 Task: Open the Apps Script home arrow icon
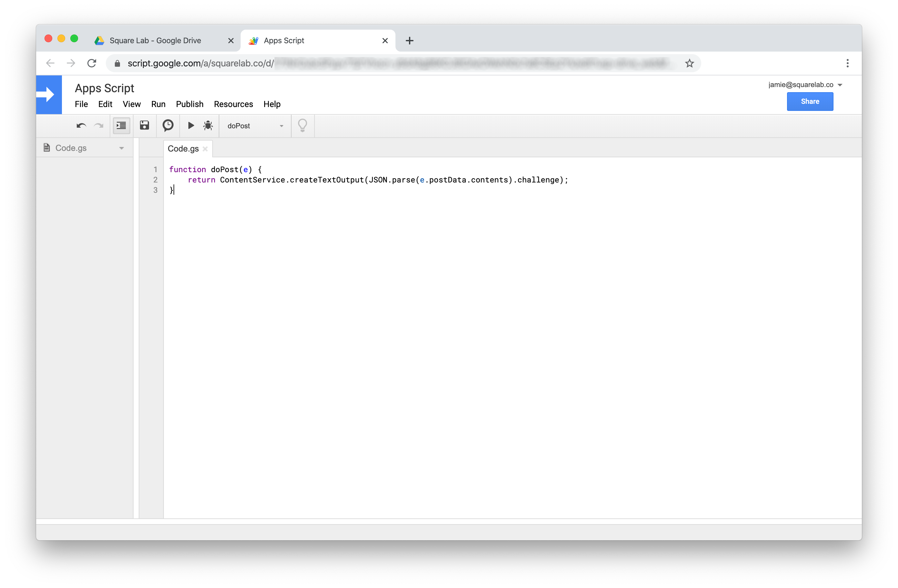(49, 95)
